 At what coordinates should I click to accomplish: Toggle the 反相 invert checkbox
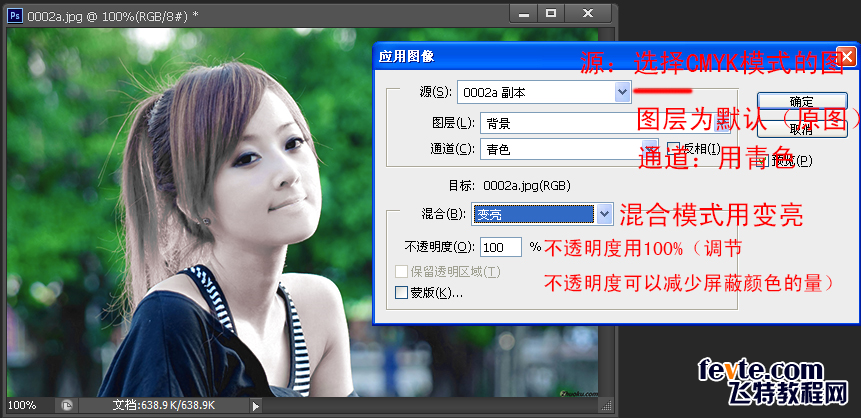click(x=673, y=148)
